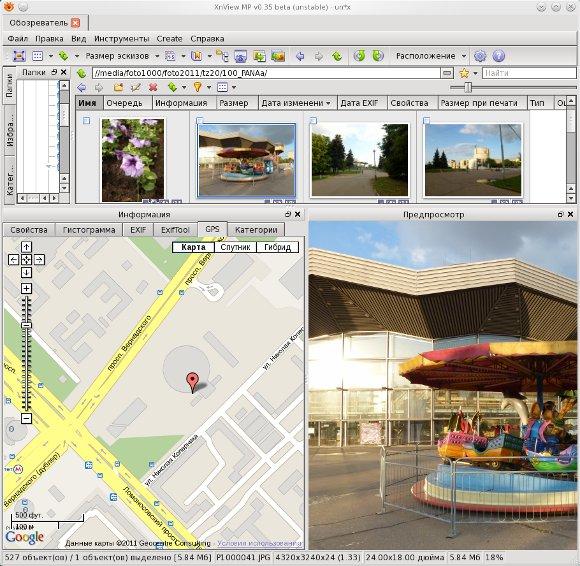Open Дата изменени column sort dropdown
The image size is (580, 566).
click(x=328, y=103)
